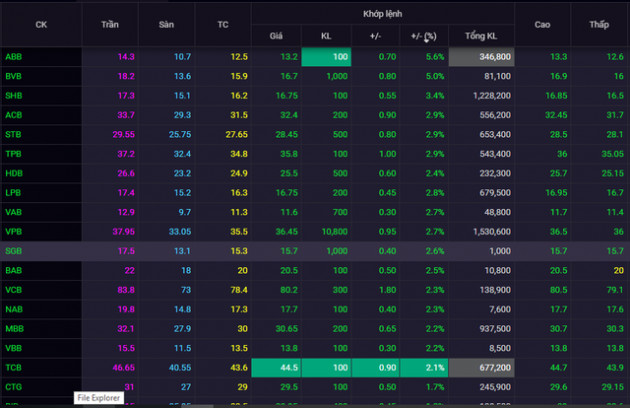The image size is (630, 408).
Task: Click the +/- (%) column header
Action: point(423,36)
